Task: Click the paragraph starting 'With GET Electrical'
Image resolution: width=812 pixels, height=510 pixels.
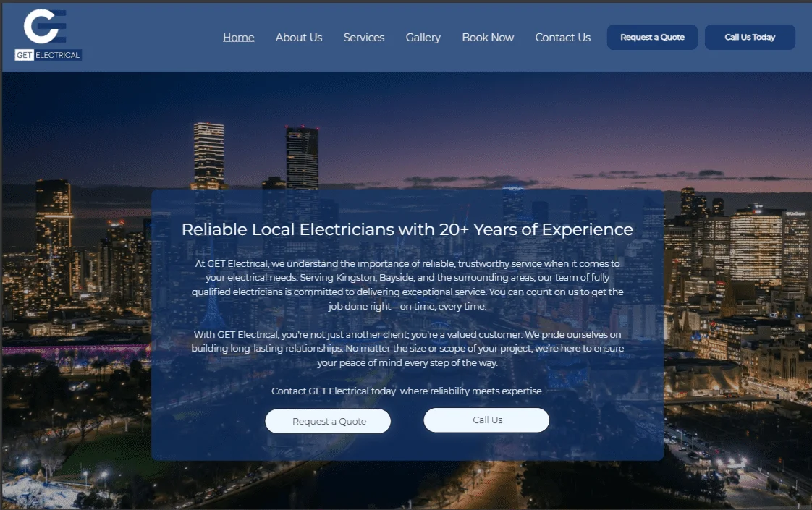Action: [x=407, y=349]
